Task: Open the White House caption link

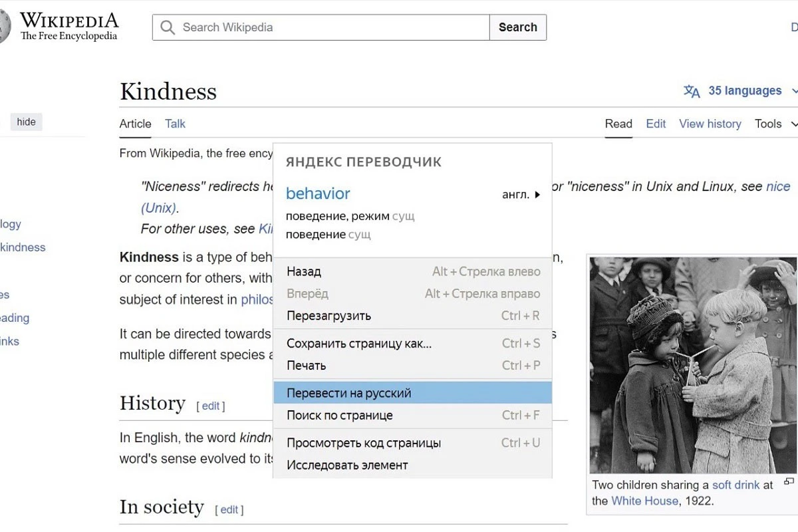Action: 645,501
